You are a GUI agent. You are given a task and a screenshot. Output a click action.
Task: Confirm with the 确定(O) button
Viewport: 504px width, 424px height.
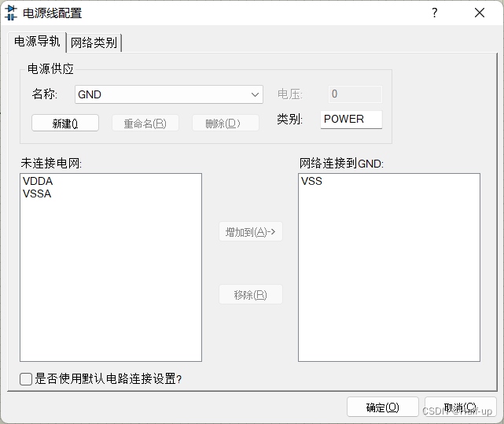coord(383,407)
